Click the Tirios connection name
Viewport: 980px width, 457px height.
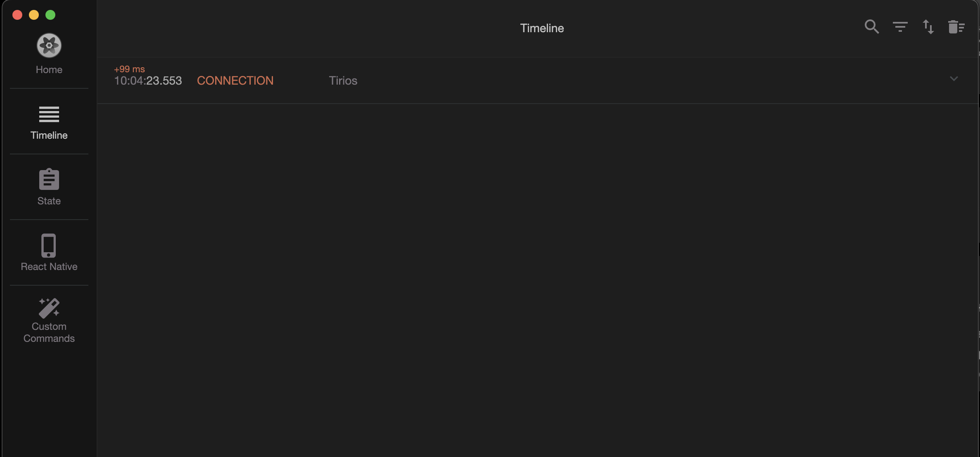[343, 81]
